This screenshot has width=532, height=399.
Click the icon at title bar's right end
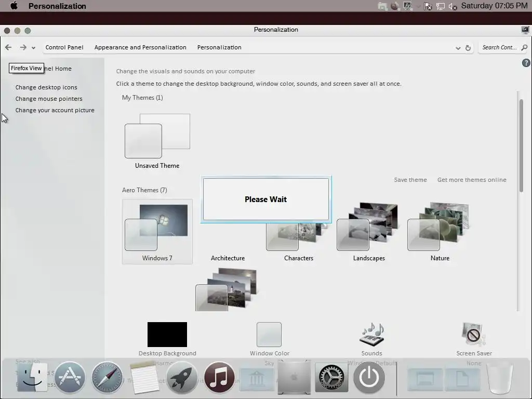tap(525, 30)
